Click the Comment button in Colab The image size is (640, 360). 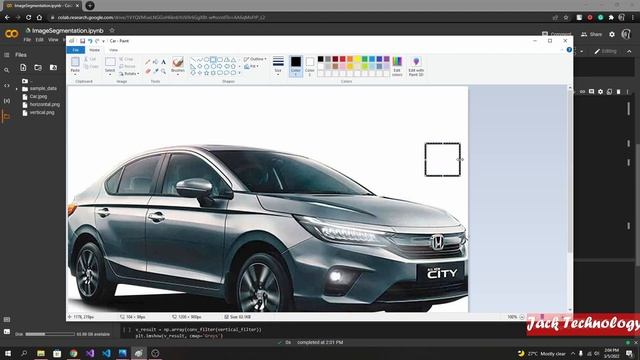556,34
